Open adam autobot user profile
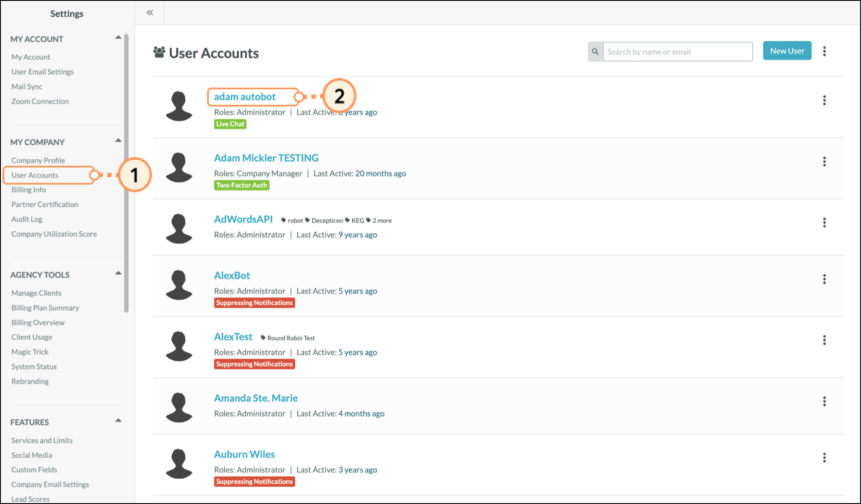The width and height of the screenshot is (861, 504). pyautogui.click(x=245, y=97)
